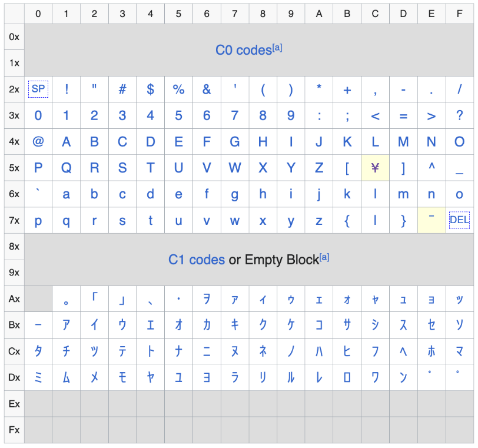
Task: Open the C1 codes link
Action: [196, 260]
